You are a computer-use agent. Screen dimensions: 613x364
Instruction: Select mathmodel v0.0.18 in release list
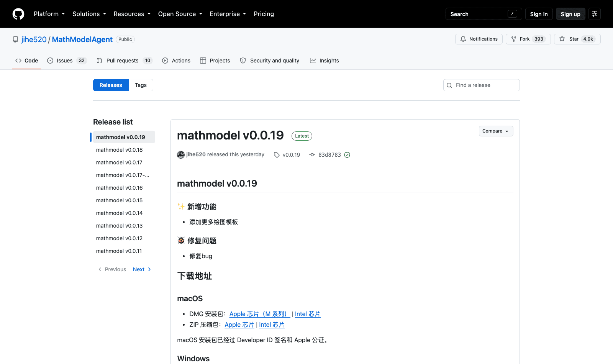click(x=124, y=150)
